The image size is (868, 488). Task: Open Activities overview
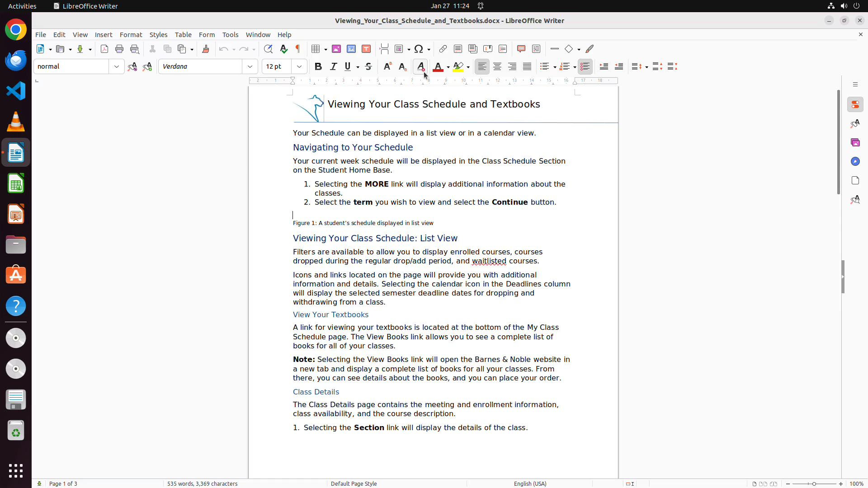point(22,6)
